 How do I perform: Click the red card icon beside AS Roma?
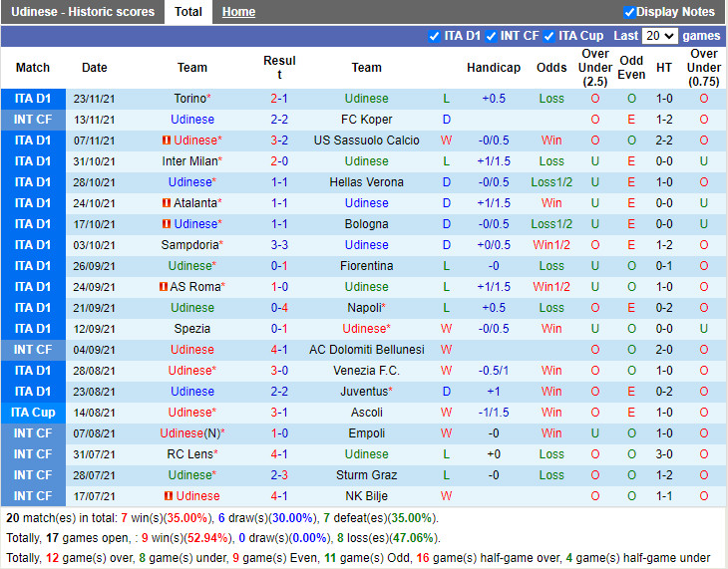point(163,286)
